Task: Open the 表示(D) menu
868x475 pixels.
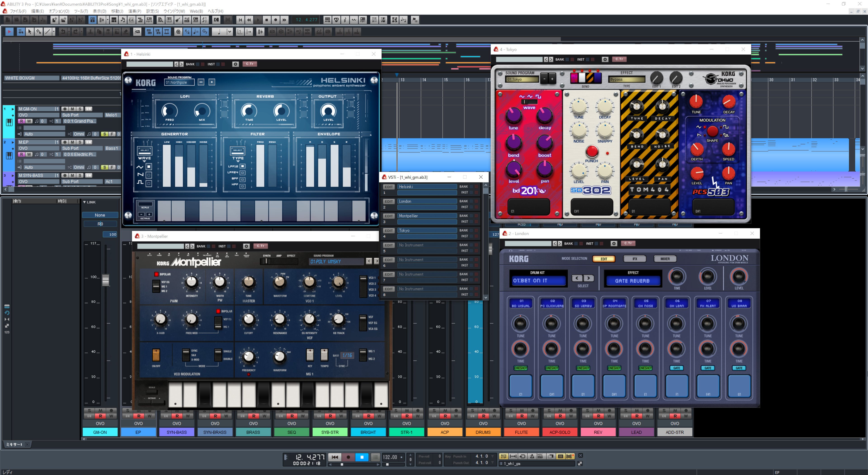Action: (99, 11)
